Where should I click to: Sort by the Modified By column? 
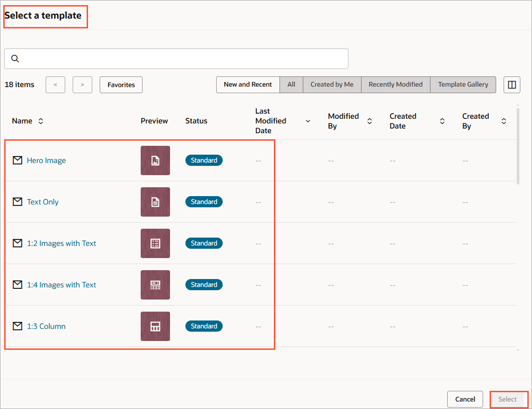tap(369, 121)
